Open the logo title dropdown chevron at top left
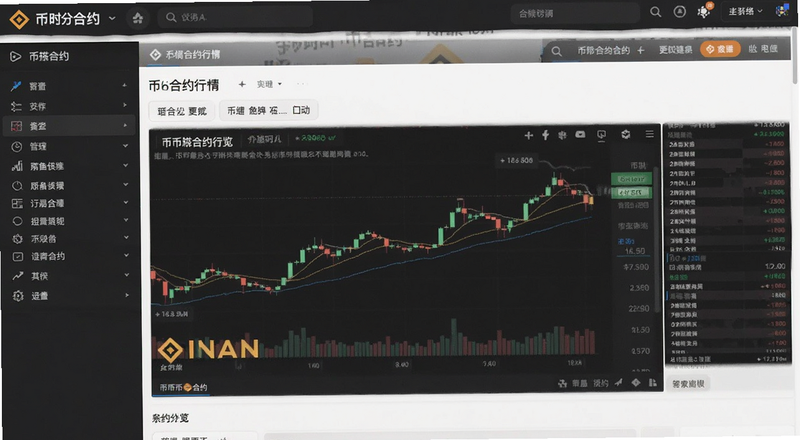This screenshot has height=440, width=800. 112,19
